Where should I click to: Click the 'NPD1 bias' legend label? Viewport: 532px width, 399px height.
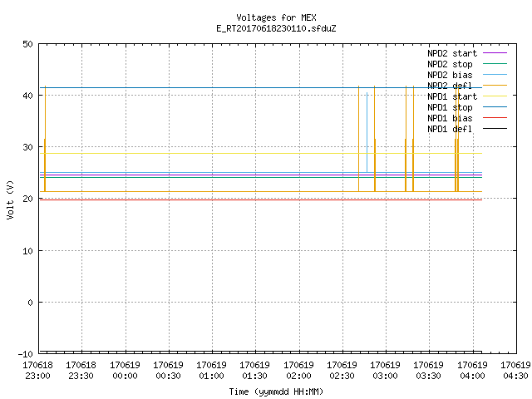[x=450, y=118]
